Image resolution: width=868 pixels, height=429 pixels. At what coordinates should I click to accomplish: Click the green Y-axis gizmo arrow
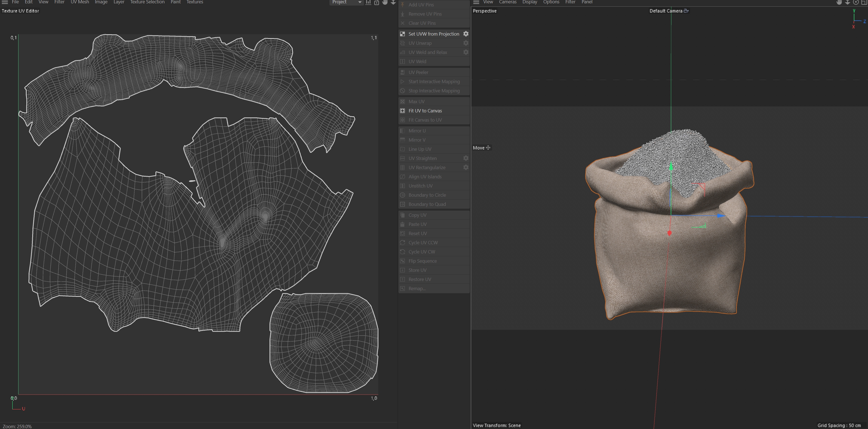click(671, 167)
